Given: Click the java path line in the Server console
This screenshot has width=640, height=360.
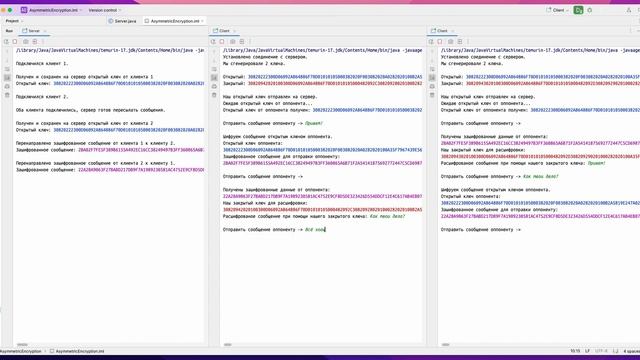Looking at the screenshot, I should click(110, 50).
